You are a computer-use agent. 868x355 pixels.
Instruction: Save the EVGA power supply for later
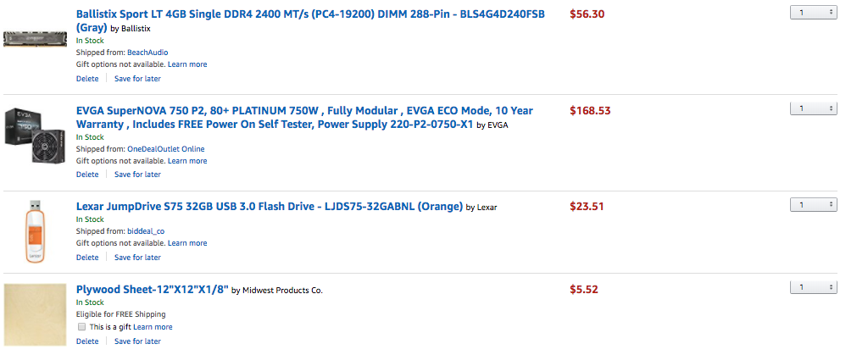[x=137, y=175]
